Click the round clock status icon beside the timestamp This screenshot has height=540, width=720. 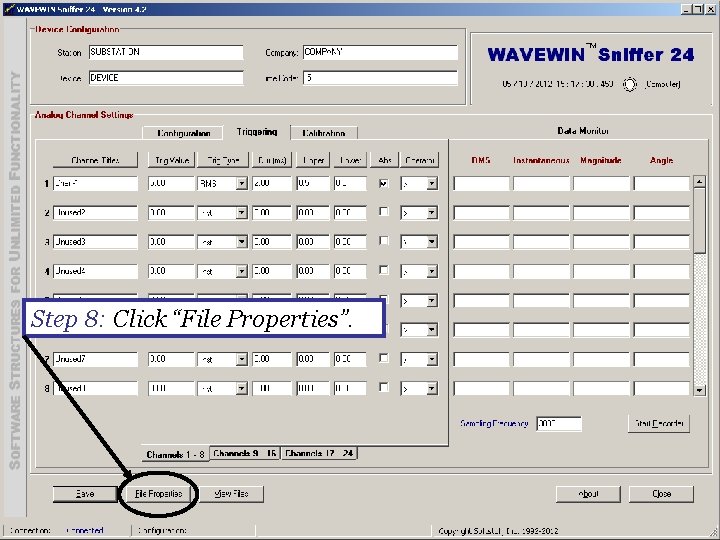click(x=630, y=84)
